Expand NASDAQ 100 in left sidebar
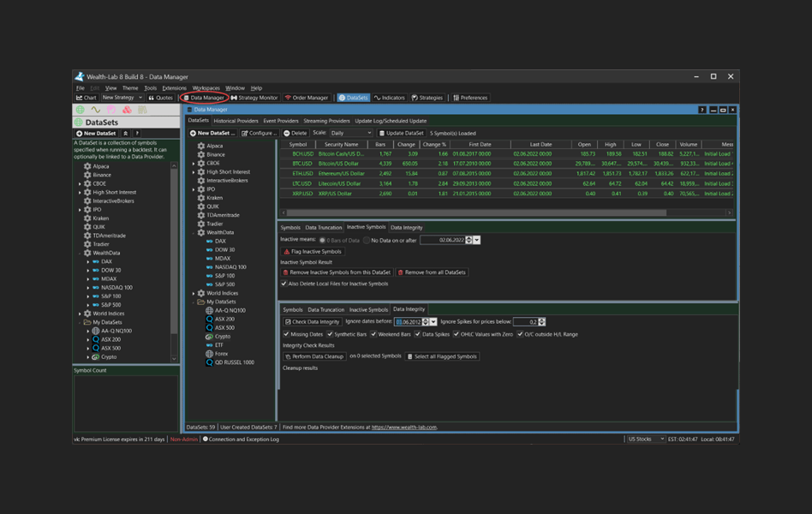Image resolution: width=812 pixels, height=514 pixels. click(x=88, y=288)
